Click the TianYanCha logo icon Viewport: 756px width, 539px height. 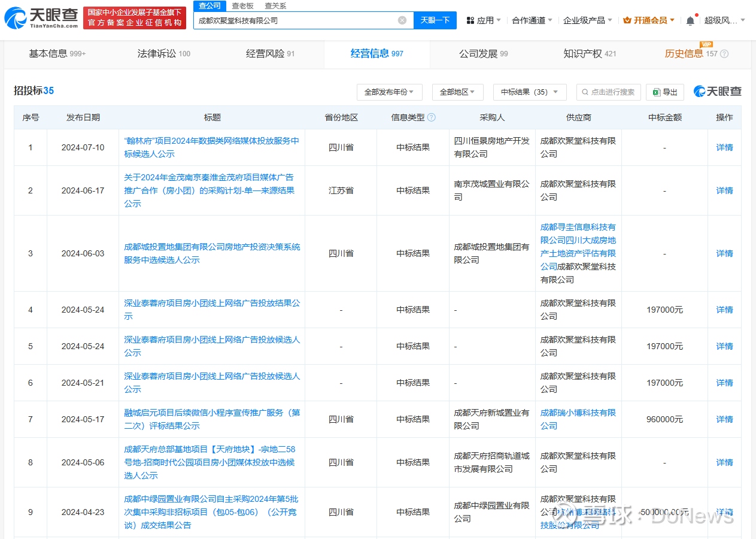[x=15, y=19]
